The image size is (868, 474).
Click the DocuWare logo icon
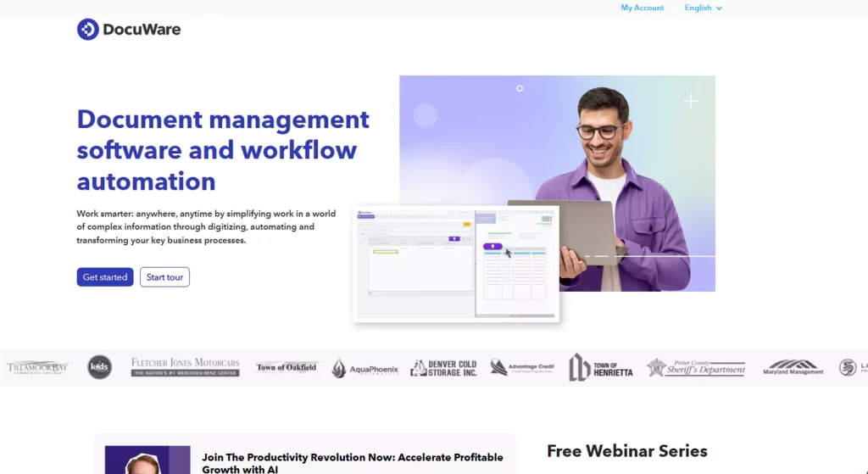coord(88,30)
